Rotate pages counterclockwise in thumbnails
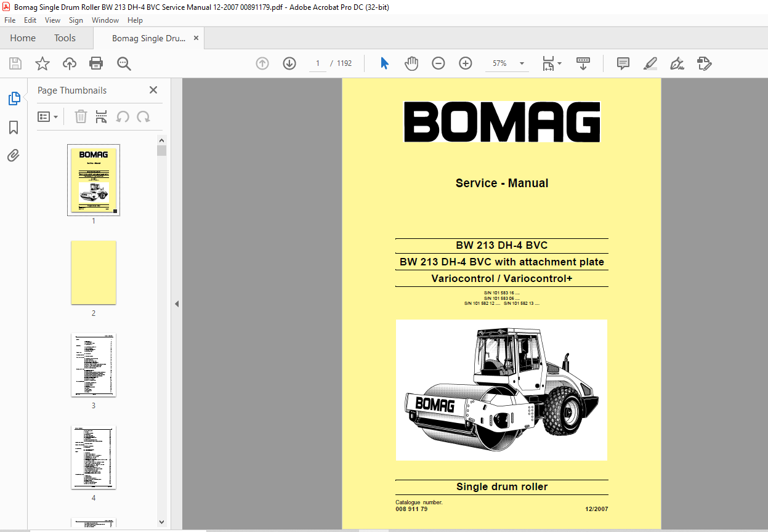This screenshot has width=768, height=532. [123, 116]
